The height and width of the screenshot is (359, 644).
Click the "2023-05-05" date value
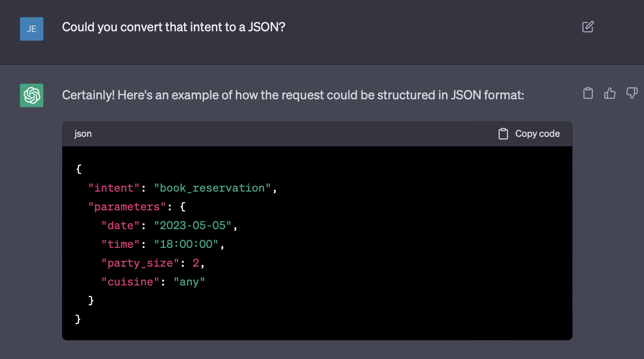193,226
